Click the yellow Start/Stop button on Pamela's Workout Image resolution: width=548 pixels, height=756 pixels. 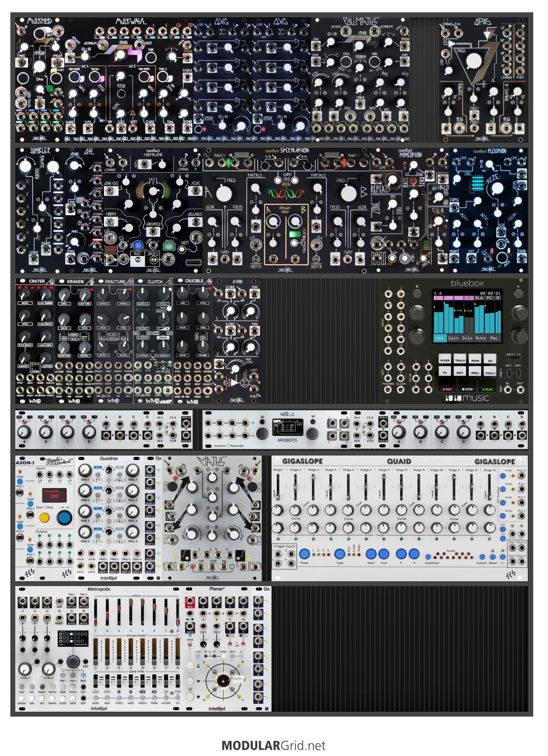(x=44, y=518)
